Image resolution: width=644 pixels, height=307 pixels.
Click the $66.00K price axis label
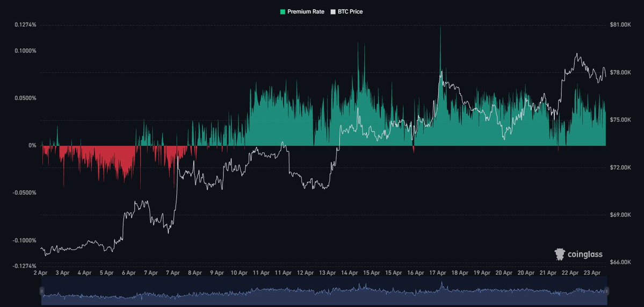pyautogui.click(x=620, y=262)
